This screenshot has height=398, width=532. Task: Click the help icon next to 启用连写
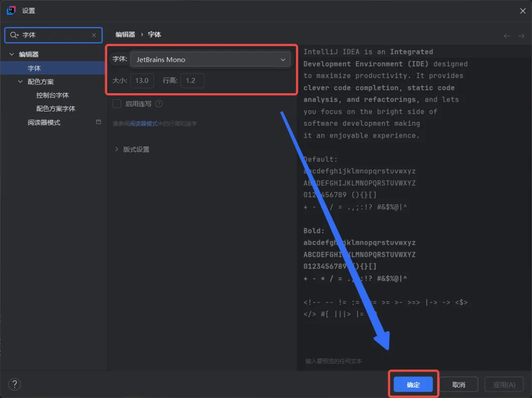[x=159, y=104]
